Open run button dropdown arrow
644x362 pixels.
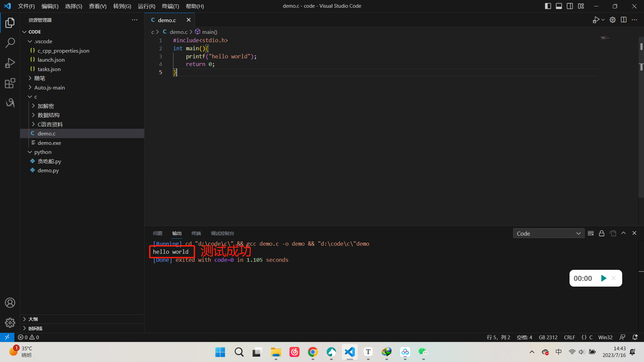(603, 20)
